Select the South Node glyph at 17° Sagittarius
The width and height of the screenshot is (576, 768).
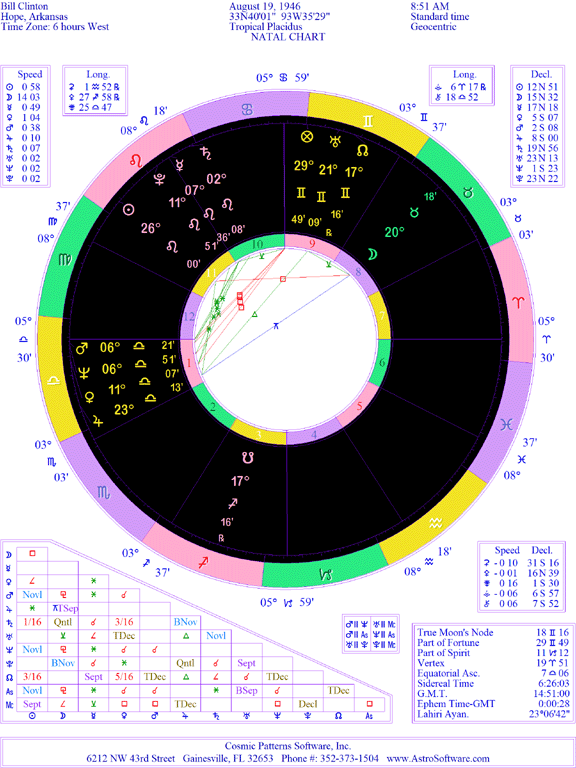pos(248,458)
